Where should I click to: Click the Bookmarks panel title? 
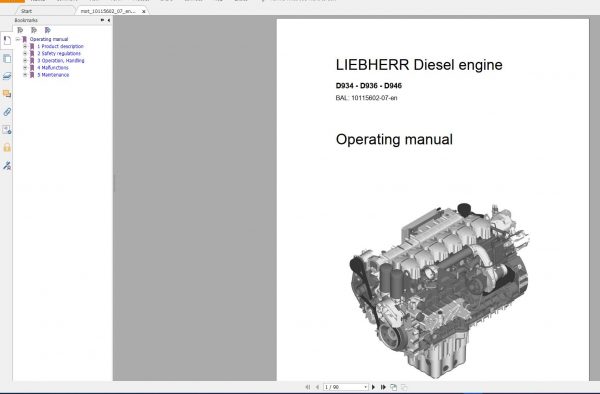pos(26,20)
